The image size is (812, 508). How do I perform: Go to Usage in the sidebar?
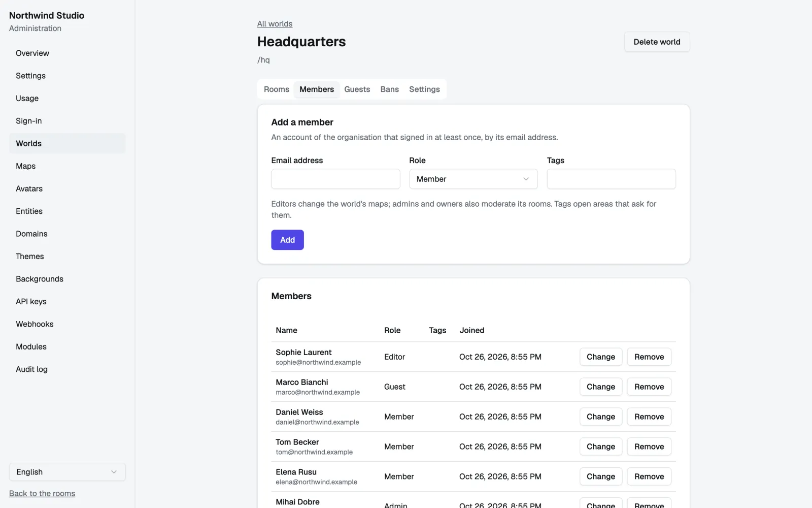pos(67,99)
